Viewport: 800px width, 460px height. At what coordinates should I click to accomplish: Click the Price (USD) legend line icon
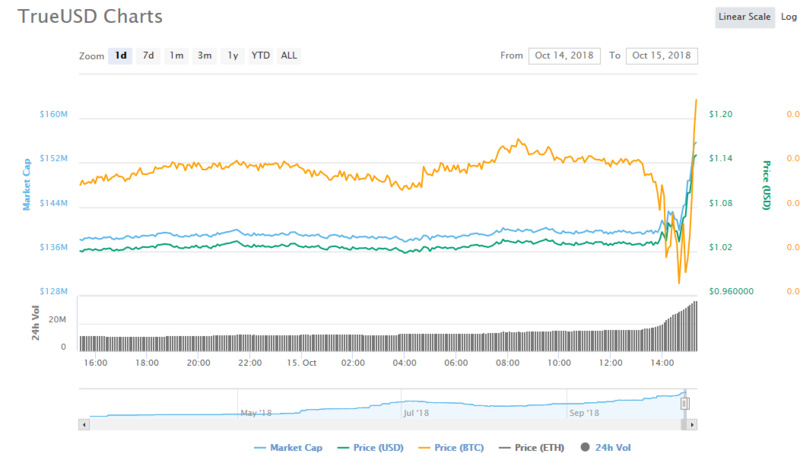[343, 448]
